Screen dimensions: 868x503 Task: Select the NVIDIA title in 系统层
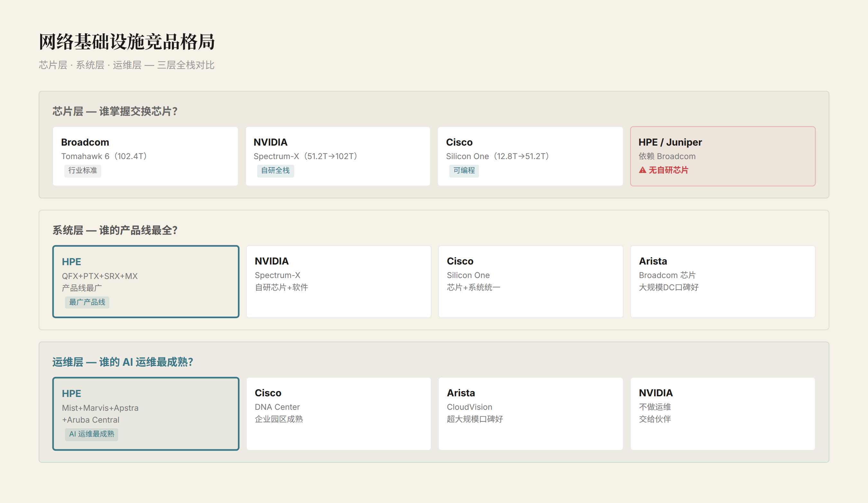coord(271,261)
